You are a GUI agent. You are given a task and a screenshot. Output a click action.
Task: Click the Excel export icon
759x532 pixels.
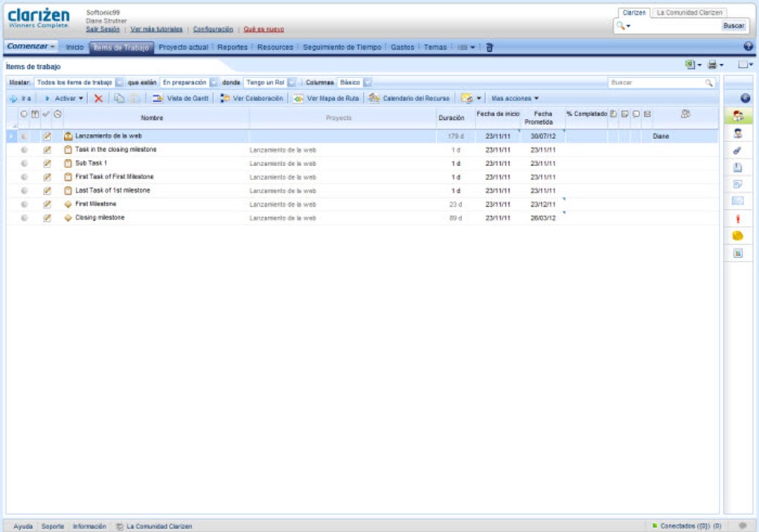(690, 65)
